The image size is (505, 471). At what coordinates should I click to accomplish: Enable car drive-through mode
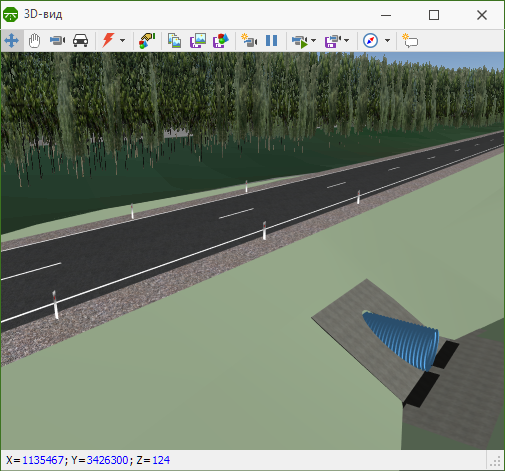[80, 41]
